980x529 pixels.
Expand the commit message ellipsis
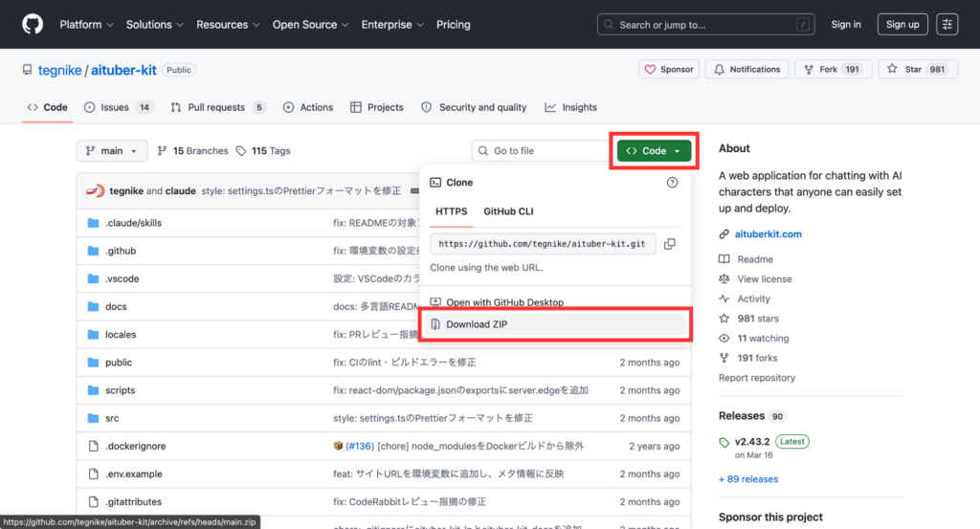414,190
